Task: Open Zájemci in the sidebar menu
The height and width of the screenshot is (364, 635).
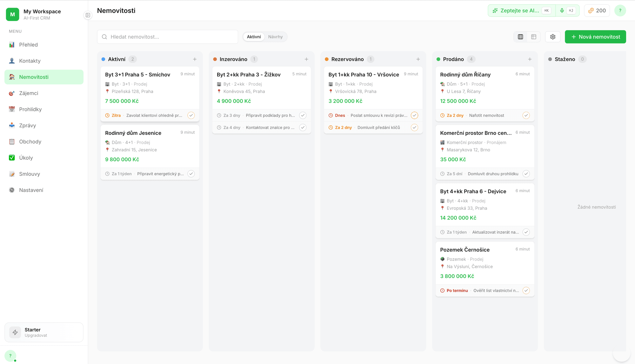Action: click(44, 93)
